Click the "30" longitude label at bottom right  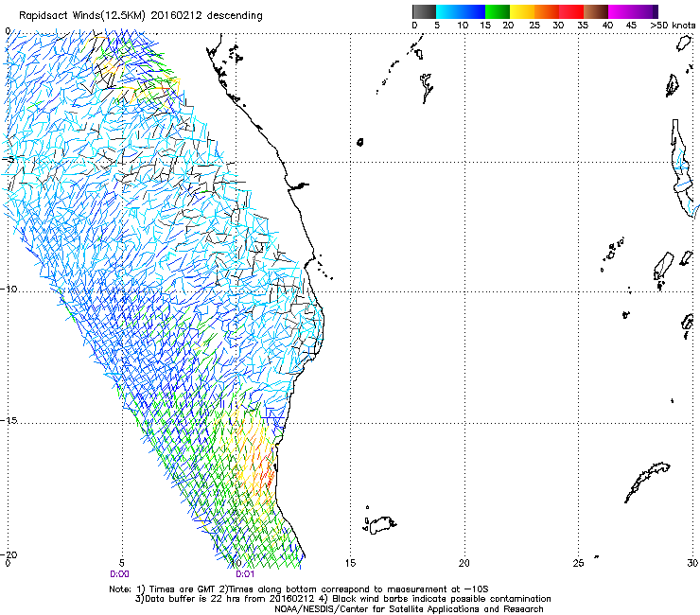pos(692,563)
